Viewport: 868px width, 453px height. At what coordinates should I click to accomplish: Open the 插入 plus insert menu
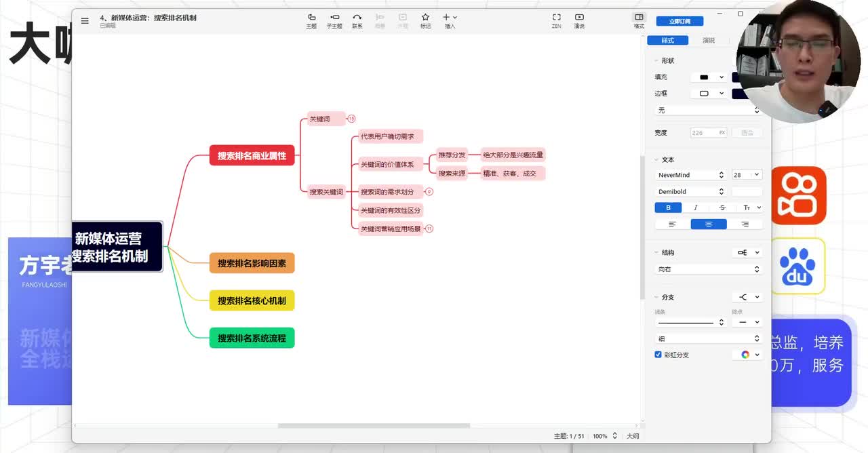[x=450, y=20]
